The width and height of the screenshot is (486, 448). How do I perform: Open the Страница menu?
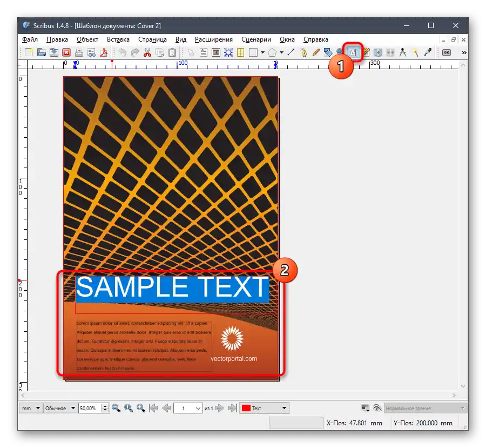(x=152, y=39)
